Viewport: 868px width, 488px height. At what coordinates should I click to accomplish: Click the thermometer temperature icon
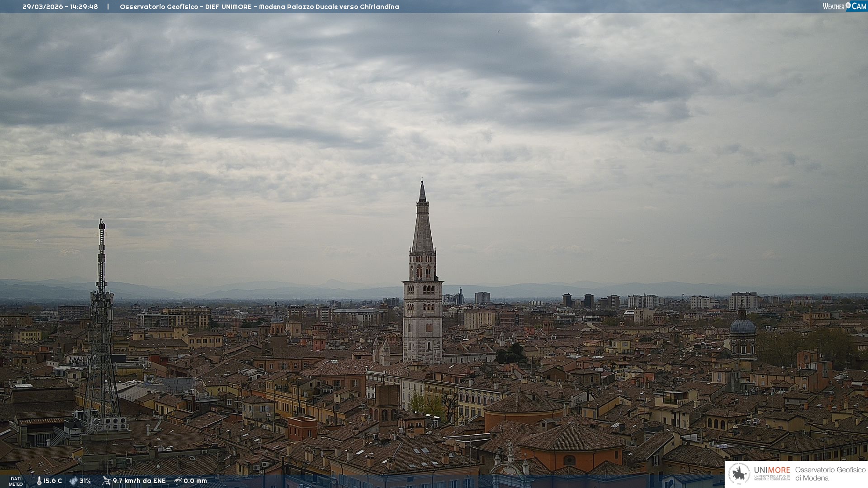click(x=39, y=481)
